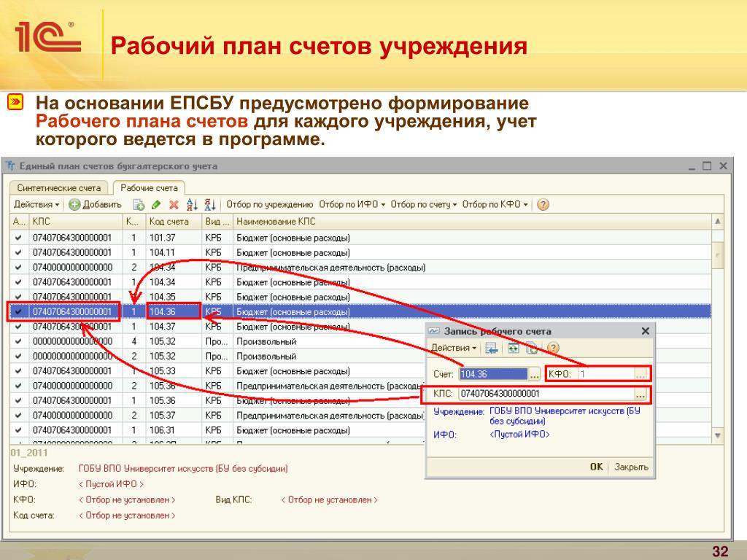Open the dialog's Действия dropdown menu
747x560 pixels.
454,348
